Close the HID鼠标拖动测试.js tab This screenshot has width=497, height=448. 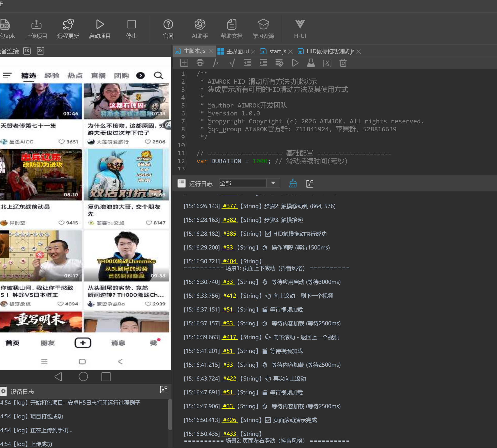click(x=359, y=52)
